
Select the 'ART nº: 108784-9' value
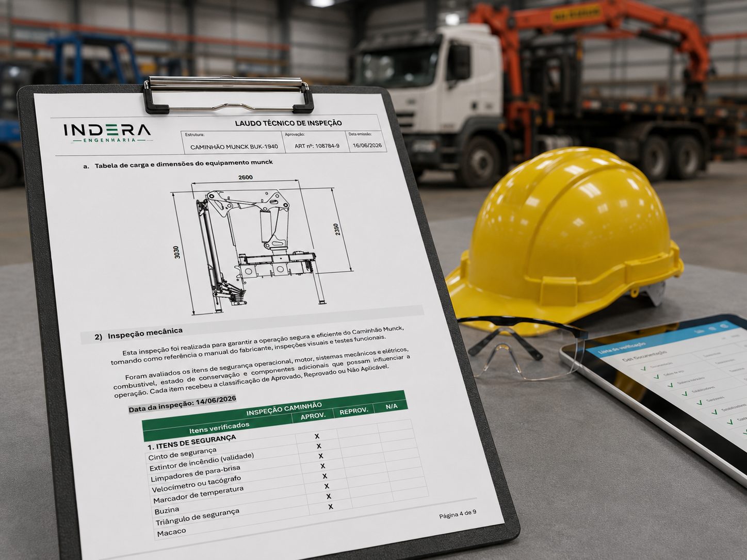click(x=317, y=146)
